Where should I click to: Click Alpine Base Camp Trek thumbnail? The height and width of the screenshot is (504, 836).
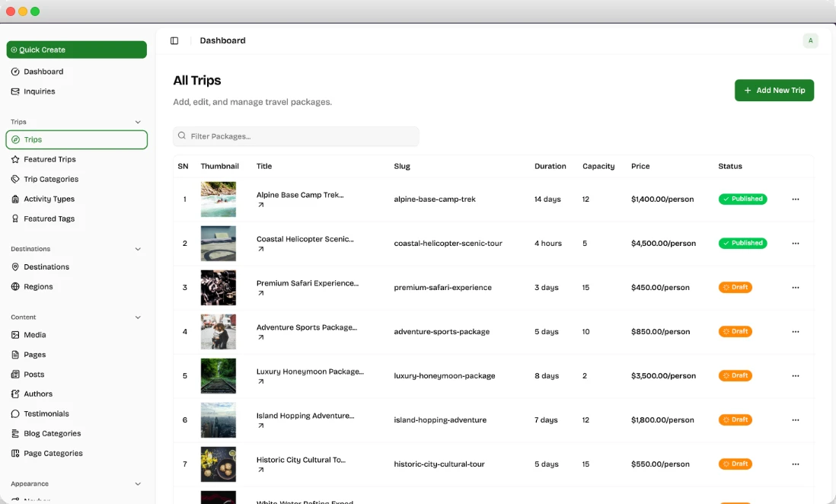(218, 199)
